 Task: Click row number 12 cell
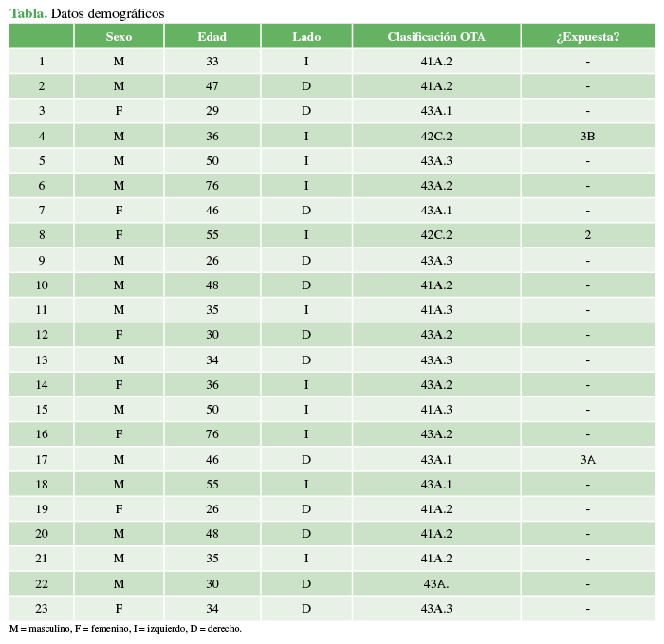(42, 336)
